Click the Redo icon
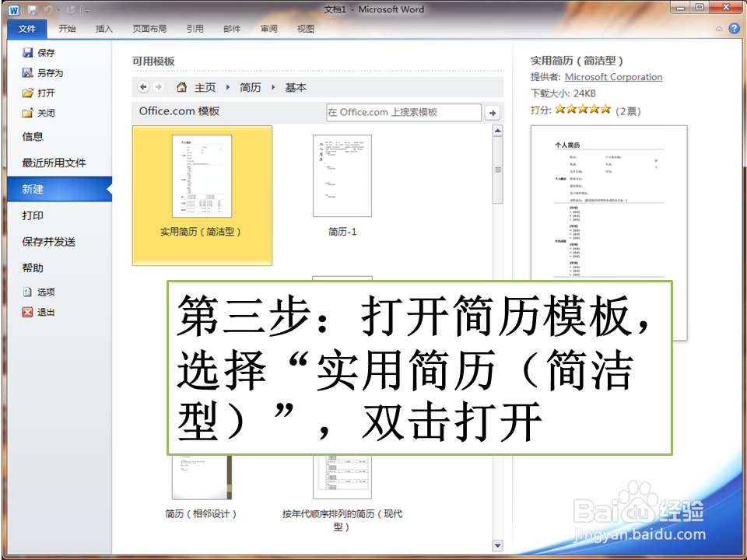747x560 pixels. tap(70, 9)
